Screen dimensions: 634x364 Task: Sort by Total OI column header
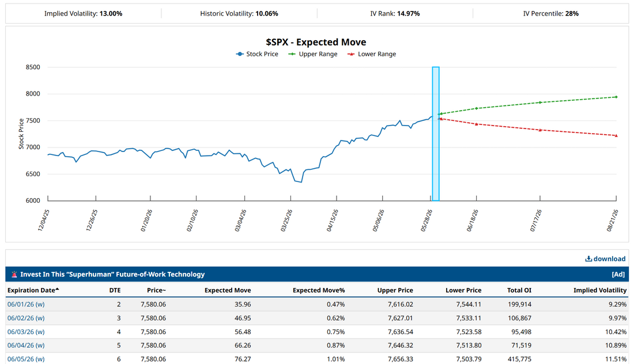click(x=519, y=290)
